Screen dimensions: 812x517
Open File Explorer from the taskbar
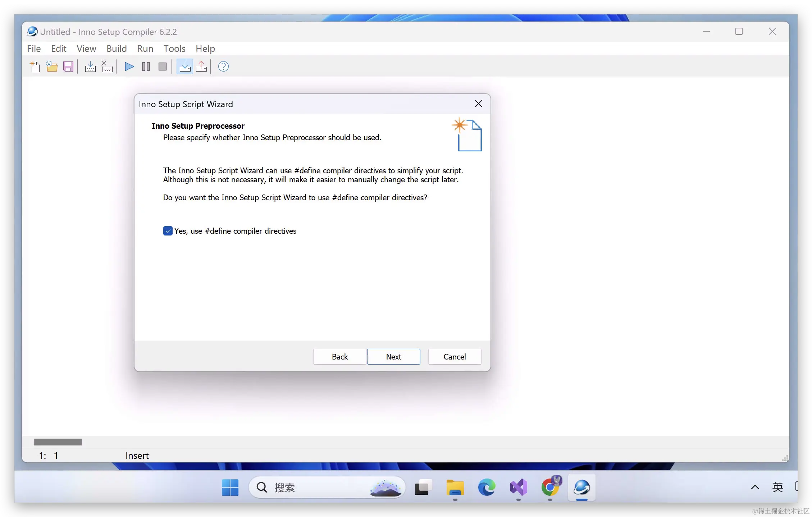coord(455,488)
